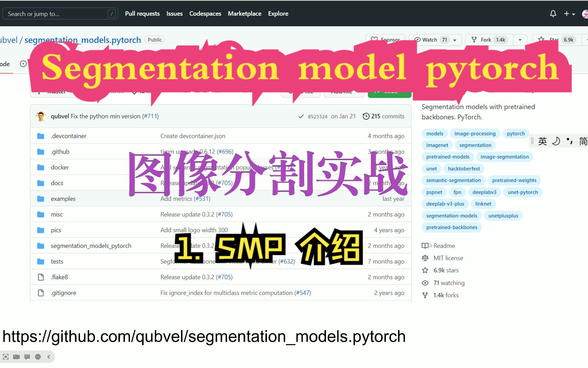Image resolution: width=588 pixels, height=368 pixels.
Task: Open 'Create devcontainer.json' commit message
Action: 193,136
